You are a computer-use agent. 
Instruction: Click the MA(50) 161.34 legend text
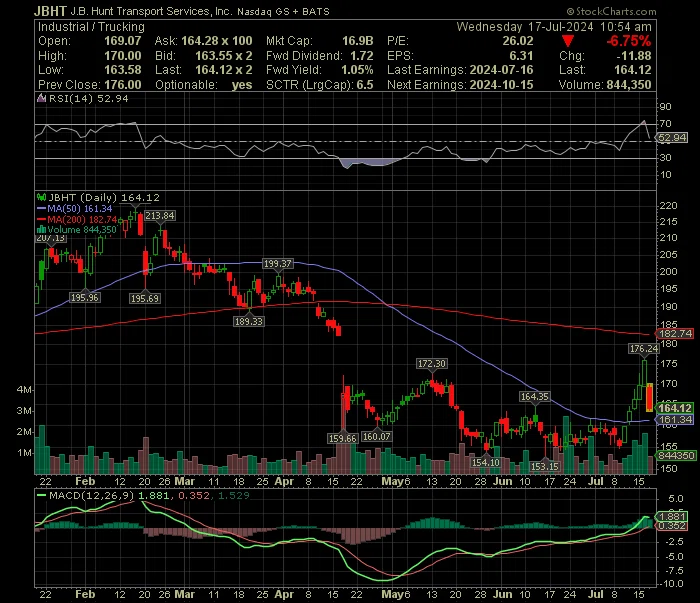tap(79, 208)
